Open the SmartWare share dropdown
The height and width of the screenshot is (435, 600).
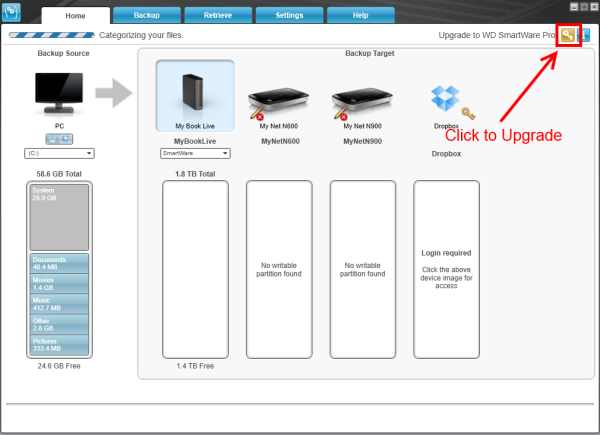195,153
